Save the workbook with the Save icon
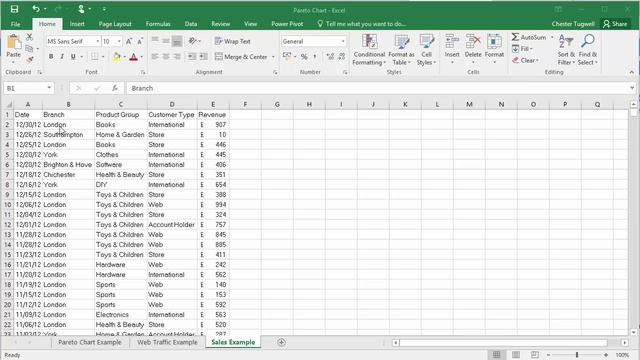Image resolution: width=640 pixels, height=360 pixels. point(14,9)
